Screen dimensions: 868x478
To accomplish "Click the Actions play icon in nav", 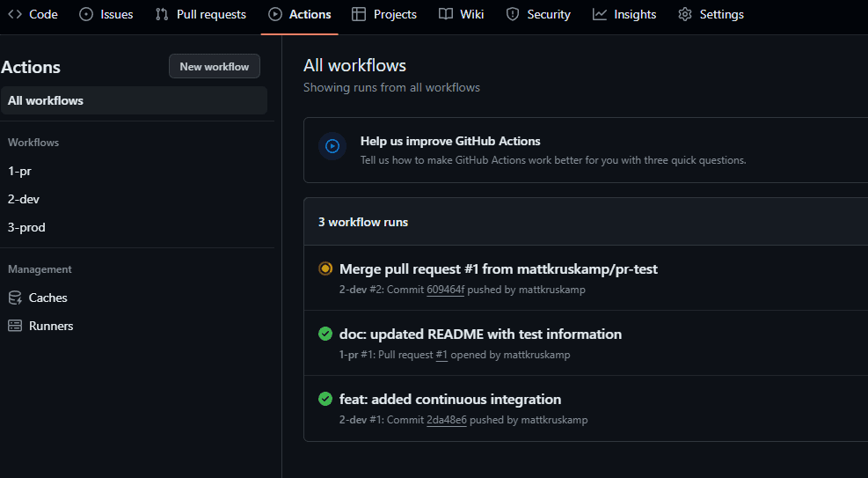I will coord(275,14).
